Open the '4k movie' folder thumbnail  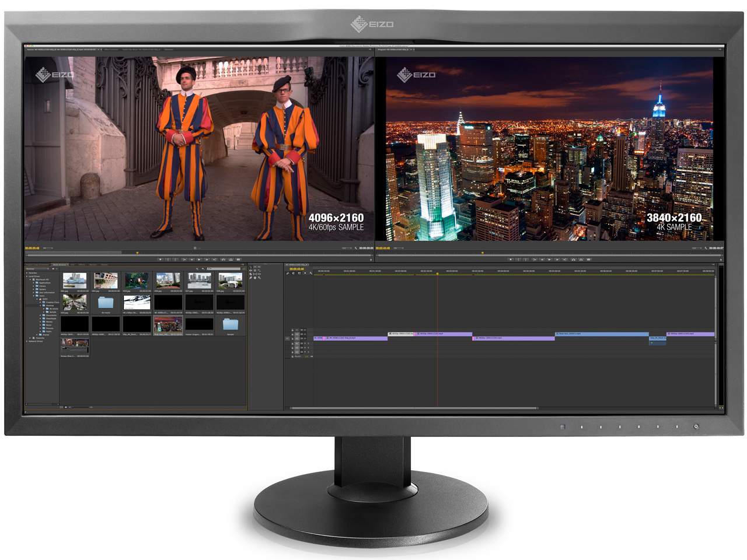point(106,303)
